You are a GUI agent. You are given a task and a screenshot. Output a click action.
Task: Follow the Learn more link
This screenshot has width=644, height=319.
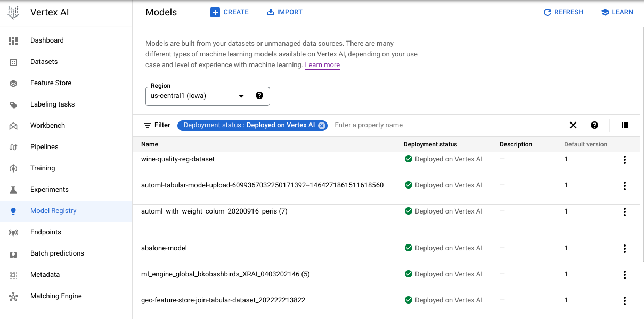pyautogui.click(x=322, y=65)
